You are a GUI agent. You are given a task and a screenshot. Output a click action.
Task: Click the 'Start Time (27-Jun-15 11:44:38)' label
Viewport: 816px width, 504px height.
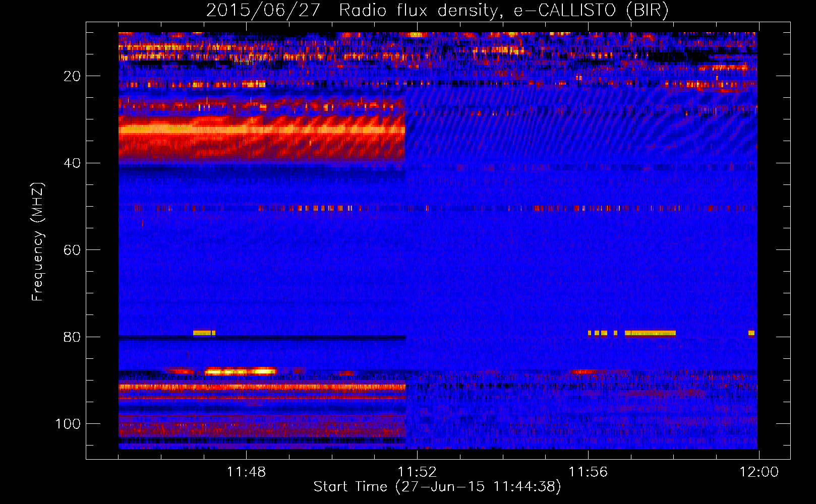click(437, 487)
